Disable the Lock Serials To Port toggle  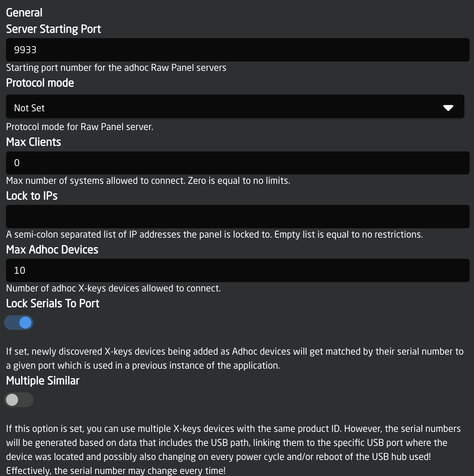[x=19, y=323]
